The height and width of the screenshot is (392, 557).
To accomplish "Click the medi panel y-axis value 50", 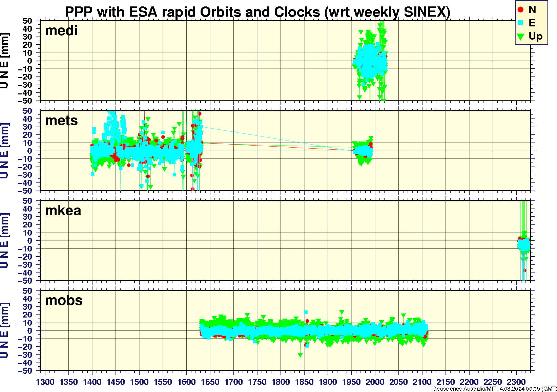I will 27,21.
